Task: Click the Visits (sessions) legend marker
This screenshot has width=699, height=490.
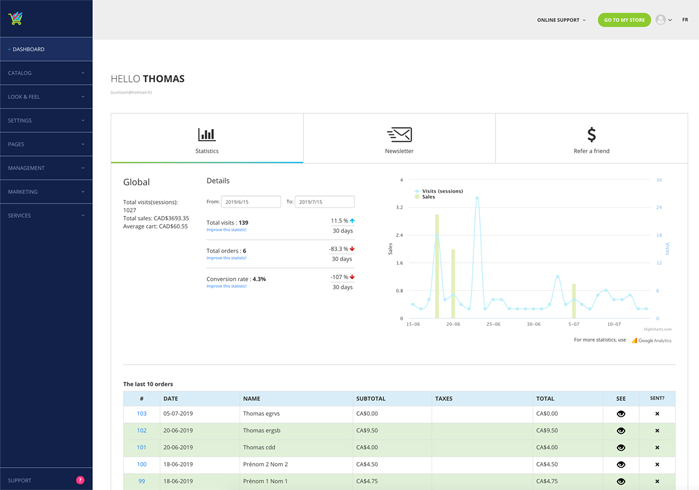Action: 417,191
